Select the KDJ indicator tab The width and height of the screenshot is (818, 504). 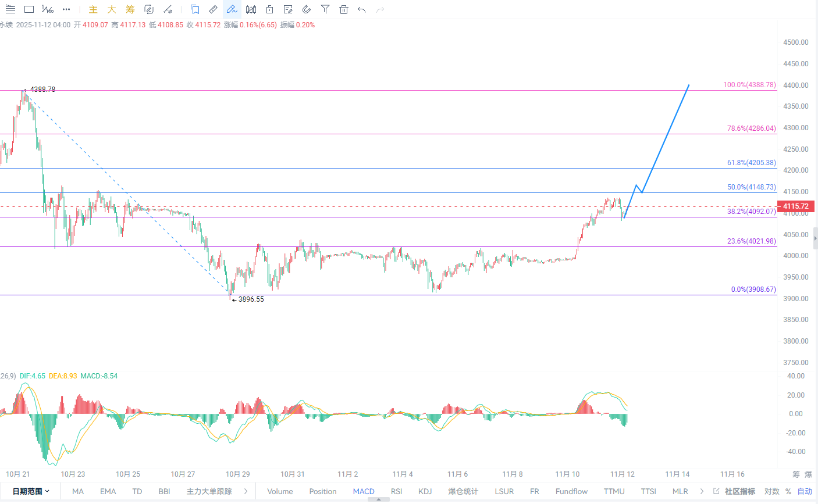(x=425, y=491)
